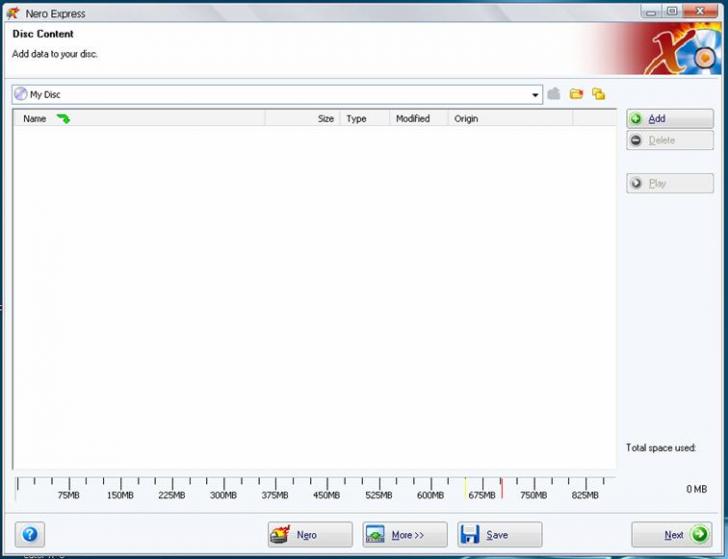Image resolution: width=728 pixels, height=559 pixels.
Task: Click the new folder icon
Action: pyautogui.click(x=576, y=94)
